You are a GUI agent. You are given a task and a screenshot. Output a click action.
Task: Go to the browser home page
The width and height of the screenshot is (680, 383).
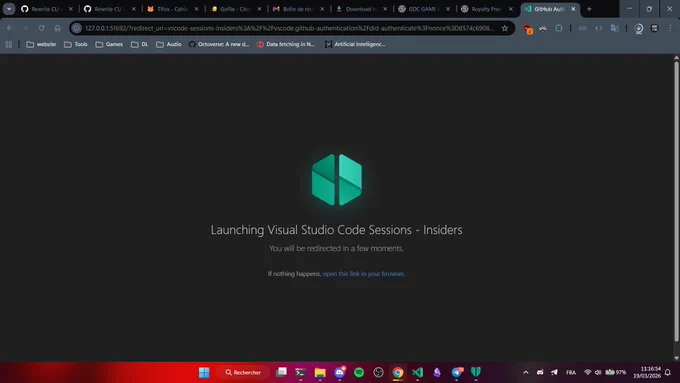57,28
